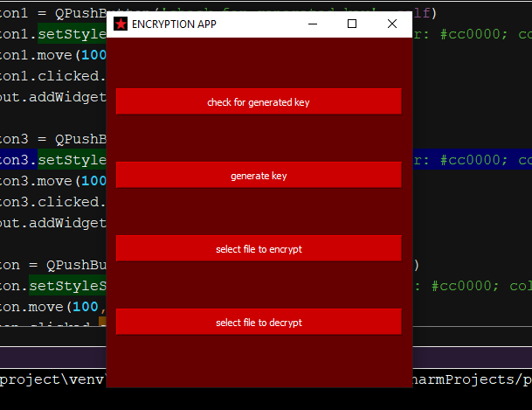
Task: Click the terminal path text 'project\venv'
Action: point(52,379)
